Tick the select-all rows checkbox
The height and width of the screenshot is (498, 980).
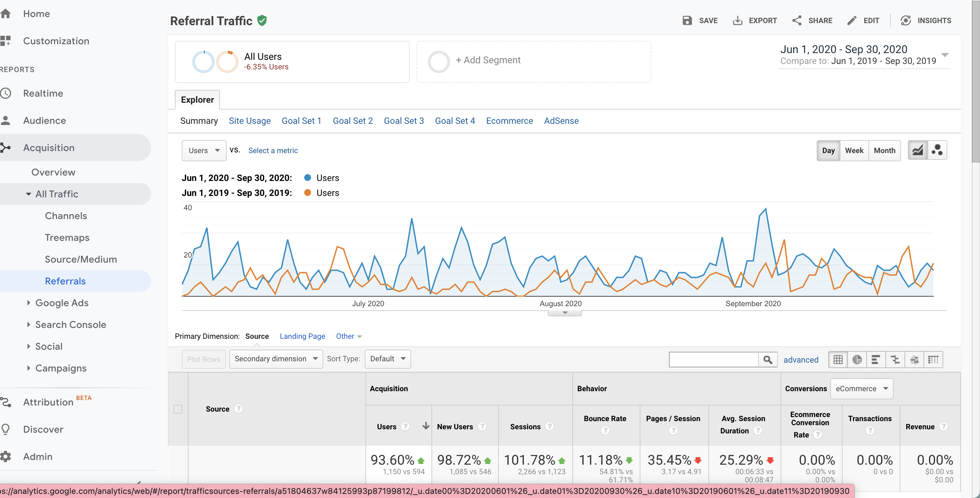178,409
